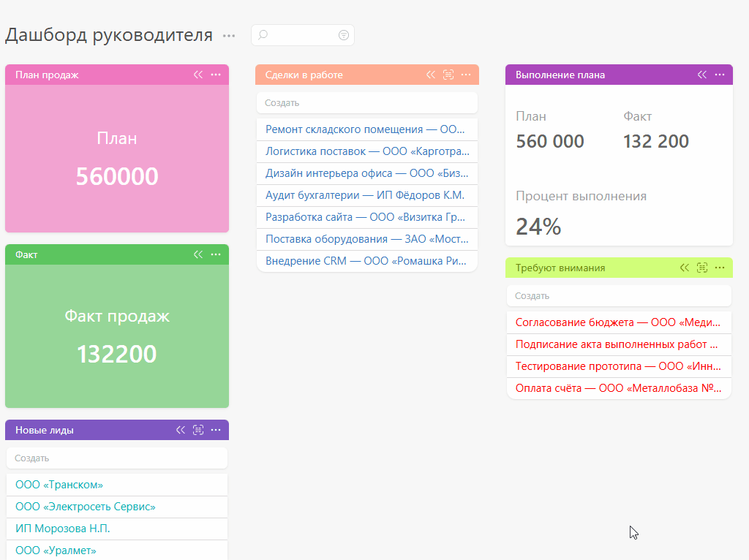The width and height of the screenshot is (749, 560).
Task: Open deal Логистика поставок
Action: (x=367, y=151)
